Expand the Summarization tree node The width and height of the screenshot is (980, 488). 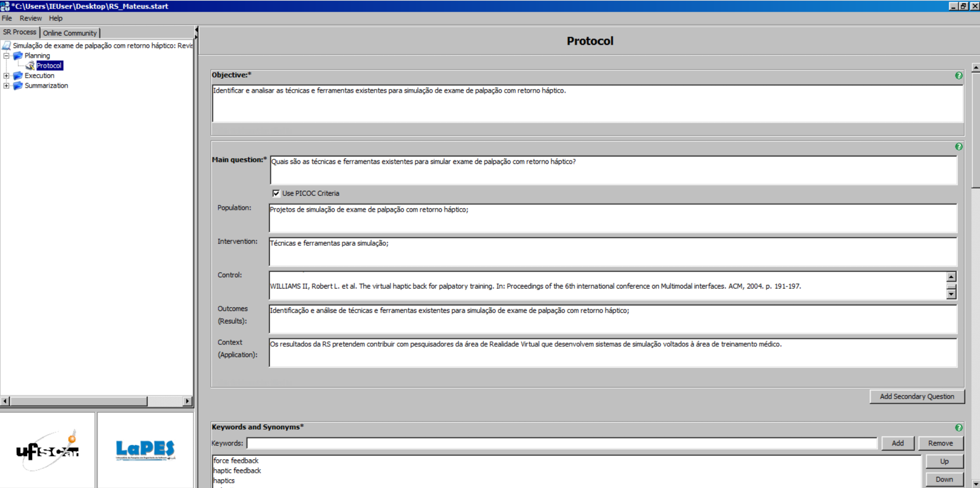pyautogui.click(x=6, y=85)
